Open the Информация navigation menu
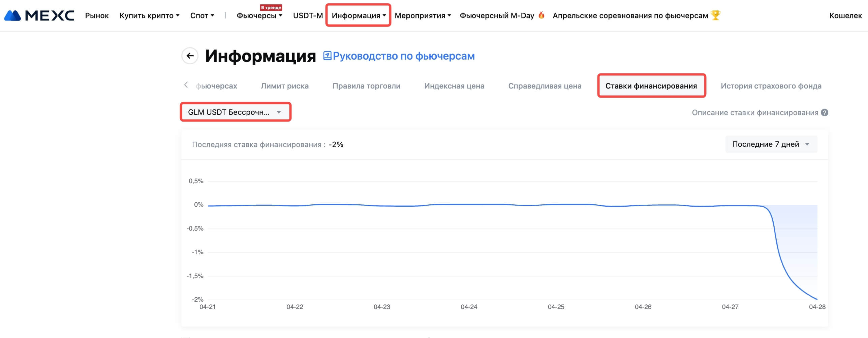 click(x=358, y=15)
